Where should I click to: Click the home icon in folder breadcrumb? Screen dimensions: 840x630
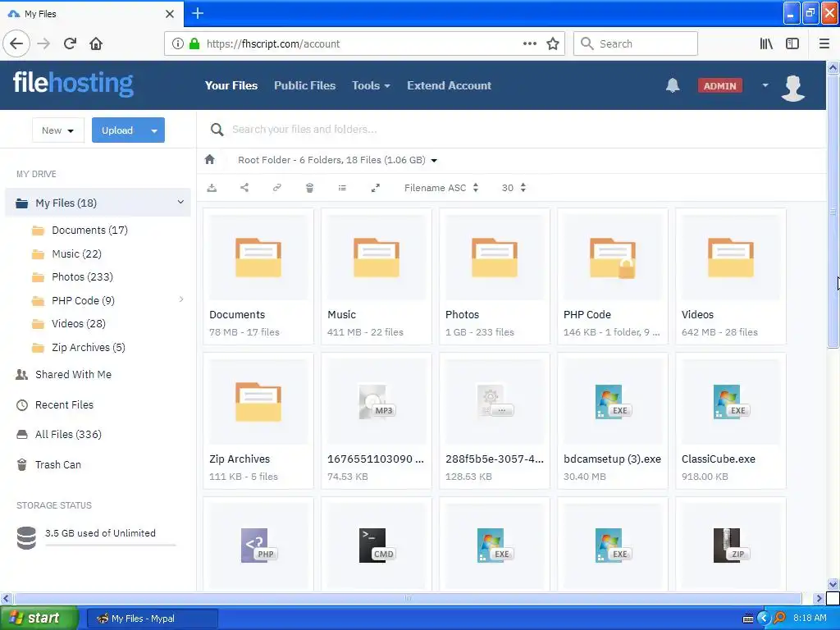pos(209,160)
